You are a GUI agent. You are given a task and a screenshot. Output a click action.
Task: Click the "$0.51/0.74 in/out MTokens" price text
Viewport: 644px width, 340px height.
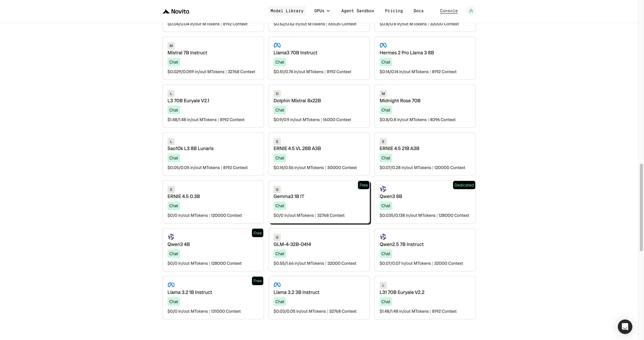pyautogui.click(x=298, y=72)
